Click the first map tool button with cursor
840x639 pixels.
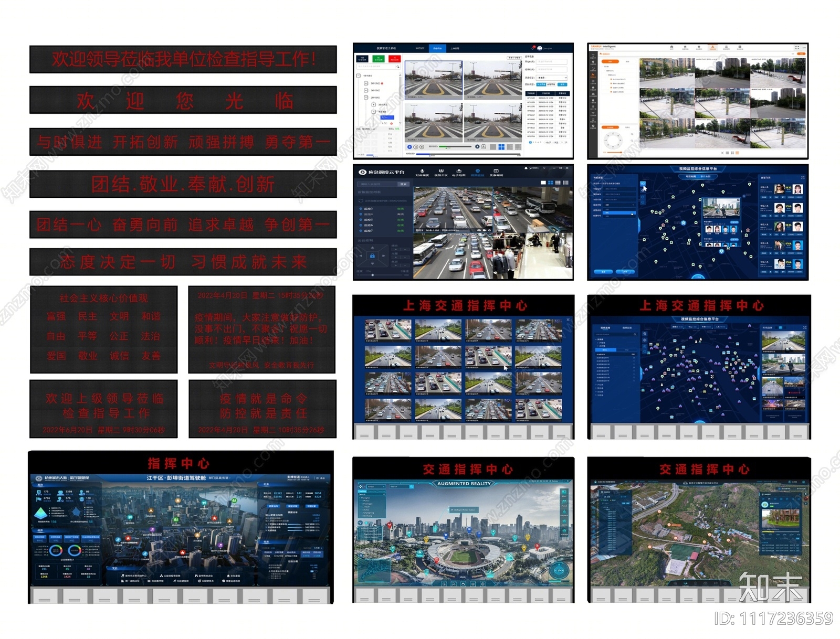tap(643, 184)
